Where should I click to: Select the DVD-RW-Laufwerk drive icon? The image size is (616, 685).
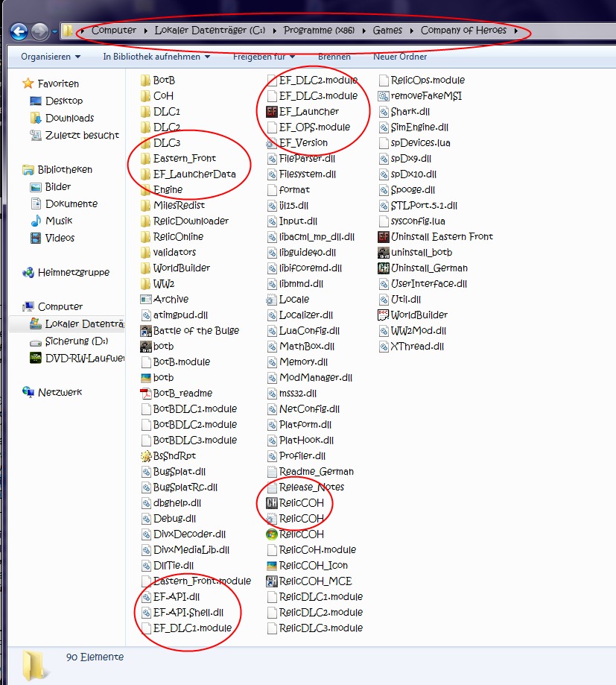35,359
